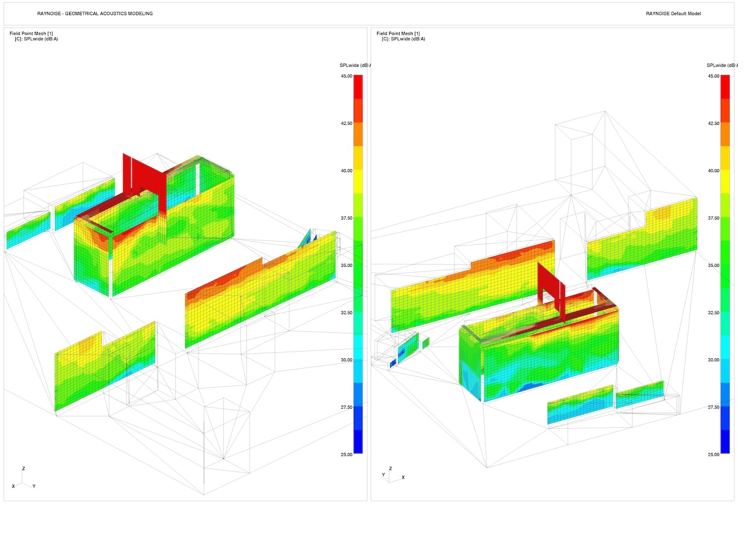This screenshot has width=756, height=534.
Task: Click the XYZ axis triad in left viewport
Action: coord(23,480)
